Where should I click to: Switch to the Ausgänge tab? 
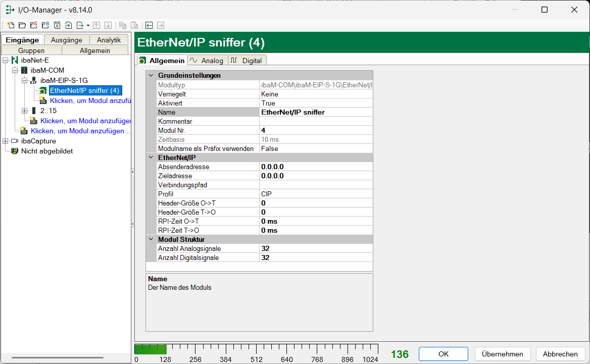coord(67,40)
